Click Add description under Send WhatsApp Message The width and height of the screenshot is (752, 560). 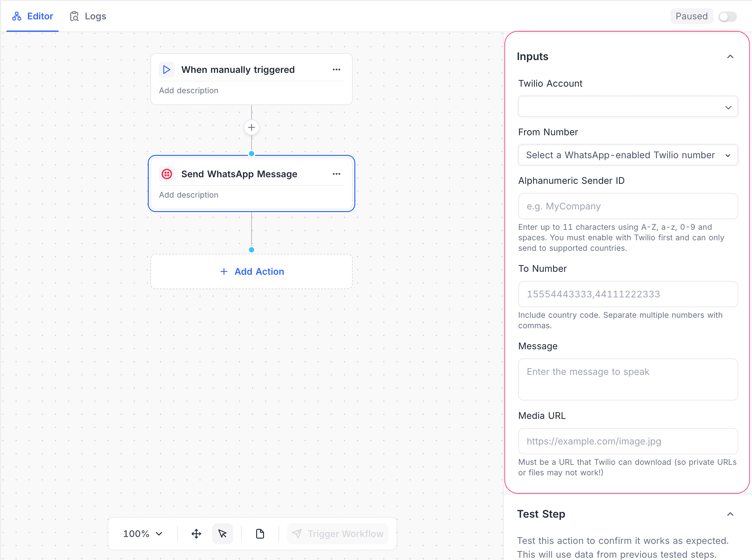coord(188,195)
